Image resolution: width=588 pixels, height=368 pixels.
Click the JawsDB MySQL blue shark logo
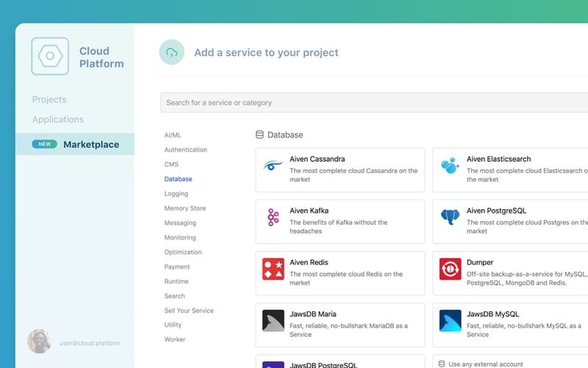pos(450,321)
